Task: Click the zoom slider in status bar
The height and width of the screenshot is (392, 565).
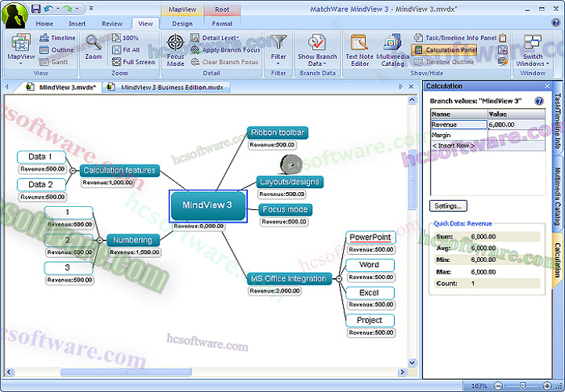Action: 523,386
